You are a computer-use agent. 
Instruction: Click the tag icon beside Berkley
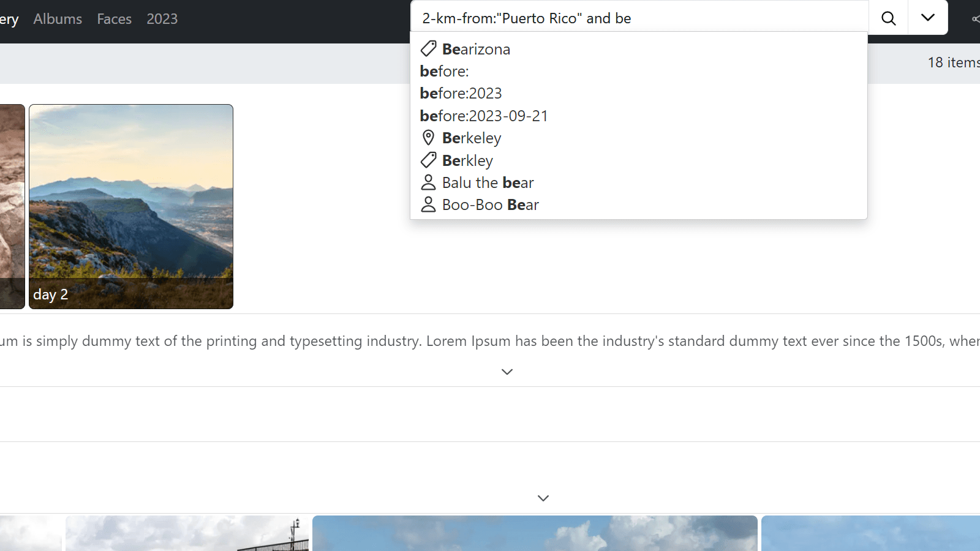429,160
